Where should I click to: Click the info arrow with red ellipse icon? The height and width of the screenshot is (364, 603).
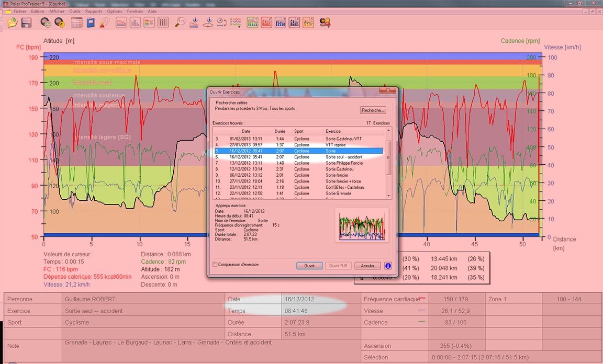point(208,22)
